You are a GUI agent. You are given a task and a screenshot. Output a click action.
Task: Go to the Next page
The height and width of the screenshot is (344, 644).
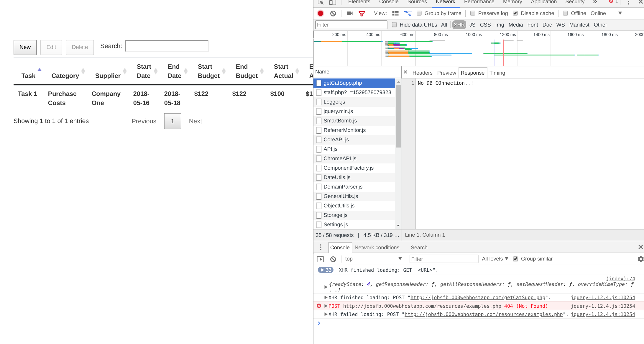pyautogui.click(x=195, y=121)
